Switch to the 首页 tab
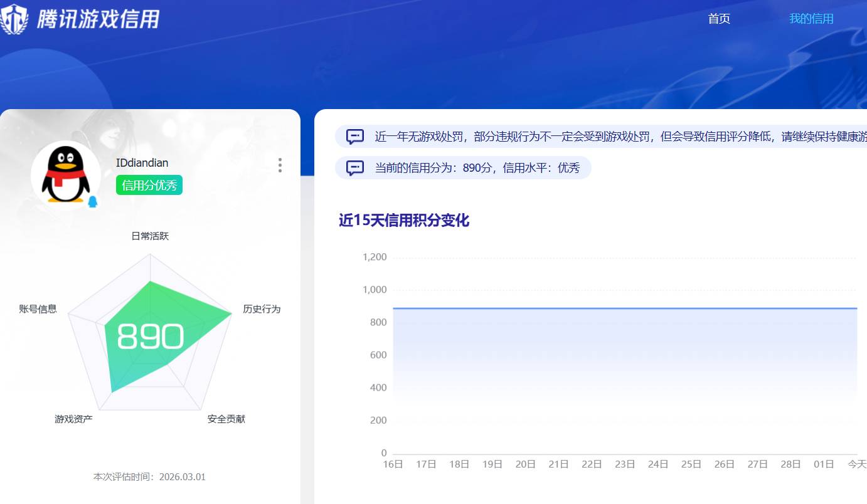The width and height of the screenshot is (867, 504). (x=718, y=19)
